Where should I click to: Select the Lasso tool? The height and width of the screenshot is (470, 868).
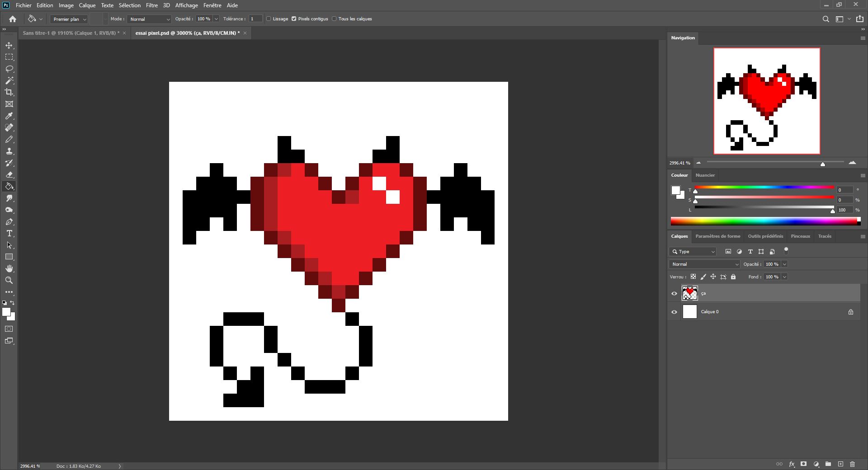tap(9, 69)
